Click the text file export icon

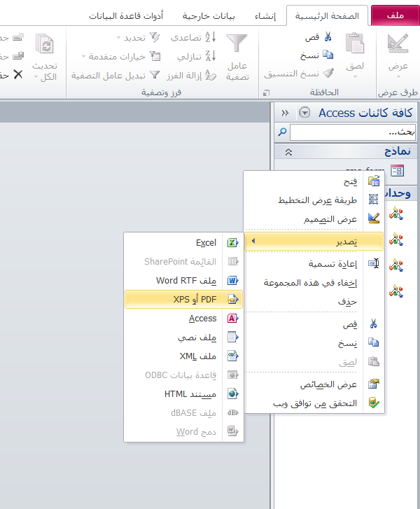click(232, 337)
